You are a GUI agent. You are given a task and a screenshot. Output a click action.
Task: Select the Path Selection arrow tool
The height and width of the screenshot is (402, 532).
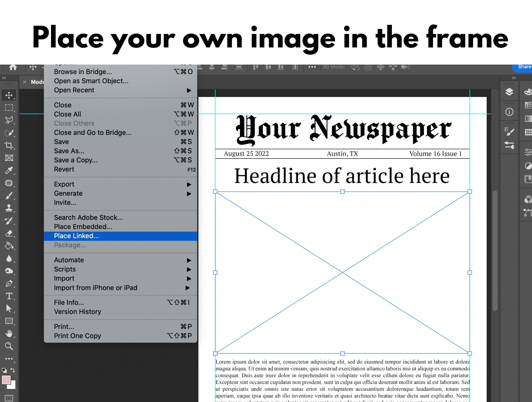point(9,309)
